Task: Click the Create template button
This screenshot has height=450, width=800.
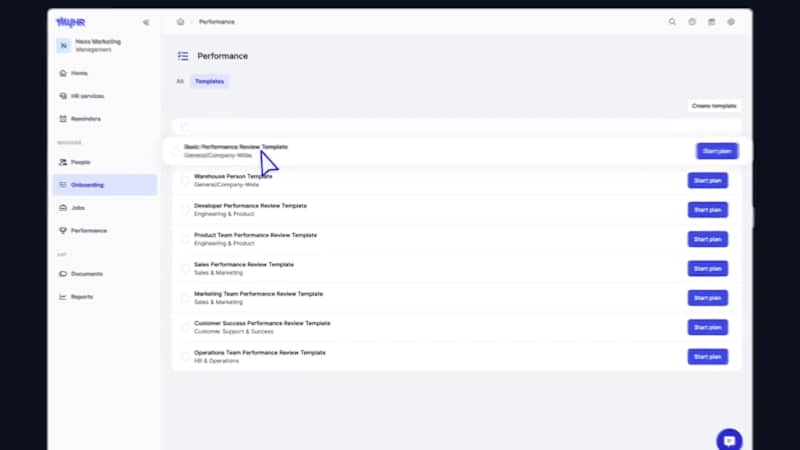Action: 714,106
